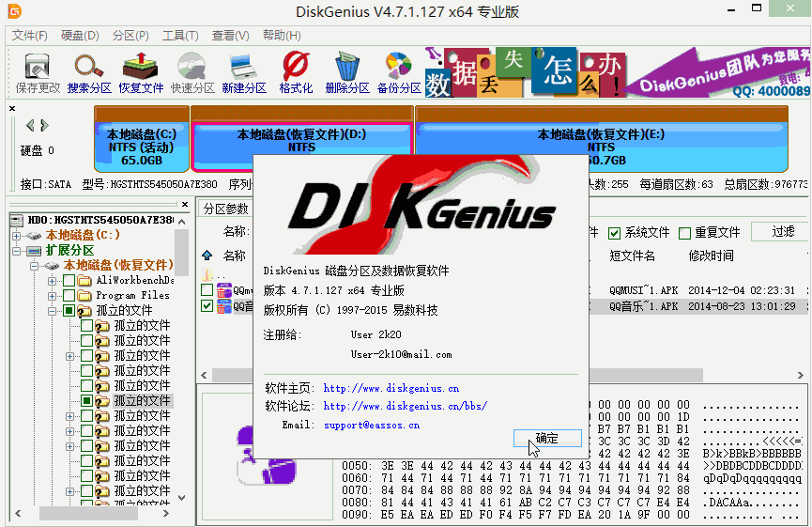Image resolution: width=812 pixels, height=527 pixels.
Task: Sort by the 修改时间 column header
Action: tap(711, 256)
